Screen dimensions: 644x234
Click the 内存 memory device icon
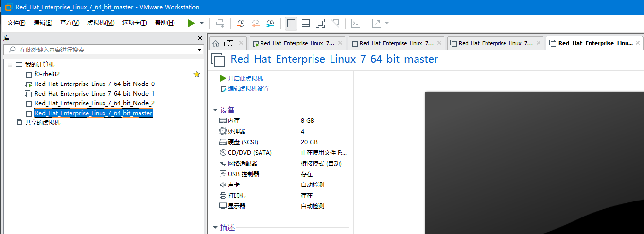pos(223,120)
